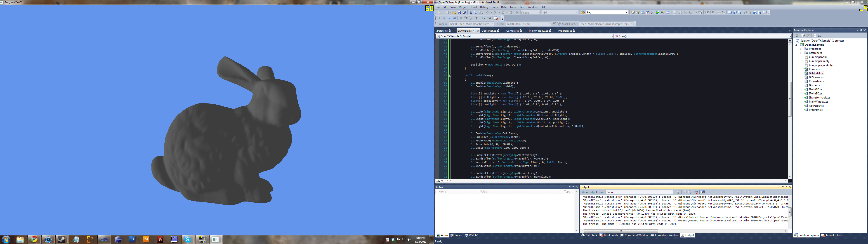Click Toggle Word Wrap icon in Output panel
The height and width of the screenshot is (244, 868).
pyautogui.click(x=703, y=192)
